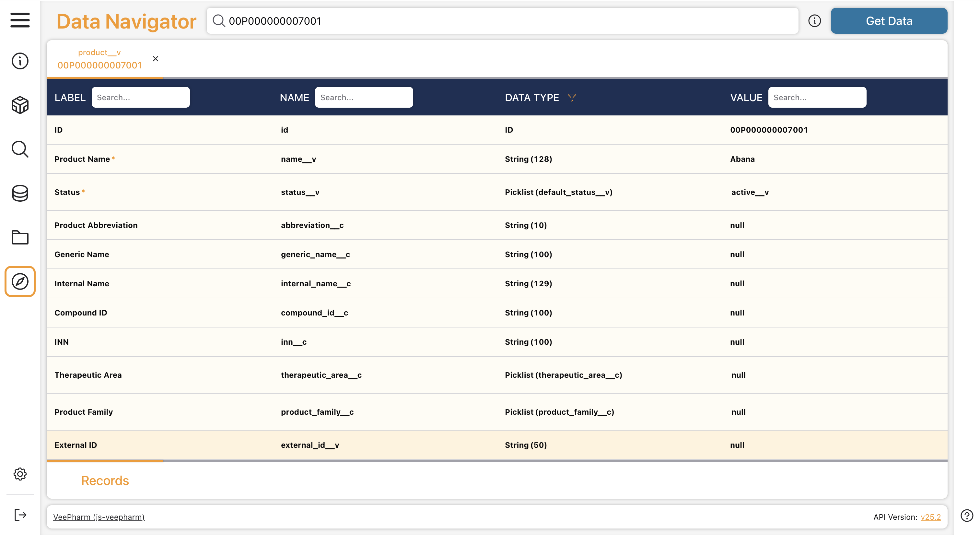Open the VeePharm (js-veepharm) link
980x535 pixels.
(x=99, y=517)
